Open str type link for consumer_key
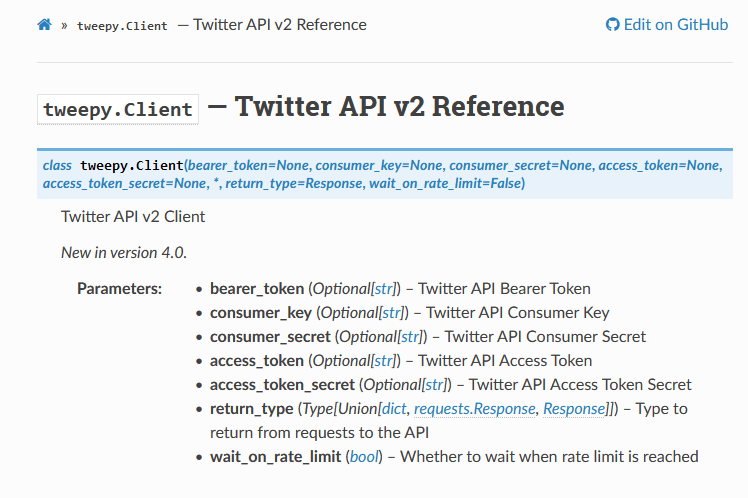 [392, 313]
